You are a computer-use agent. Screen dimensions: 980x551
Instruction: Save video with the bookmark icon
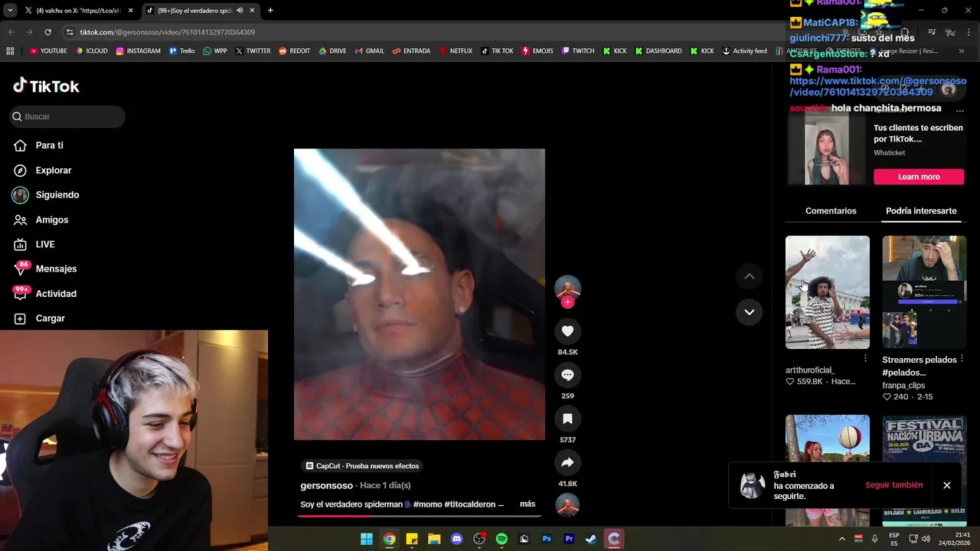567,419
